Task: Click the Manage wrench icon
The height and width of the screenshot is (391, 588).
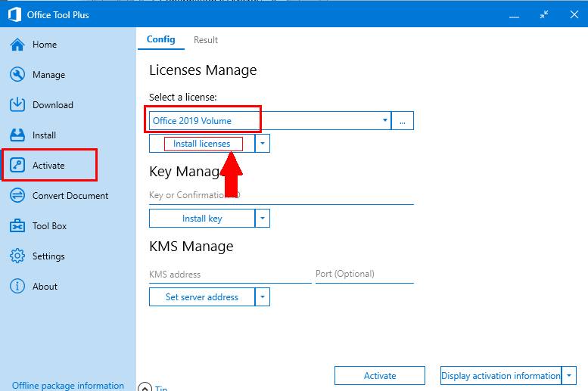Action: tap(17, 75)
